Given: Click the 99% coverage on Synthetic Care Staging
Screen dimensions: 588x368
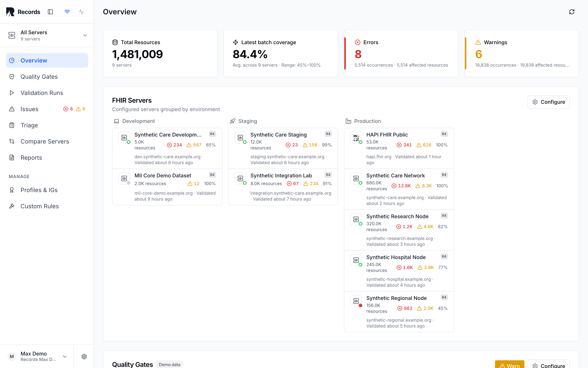Looking at the screenshot, I should [327, 145].
